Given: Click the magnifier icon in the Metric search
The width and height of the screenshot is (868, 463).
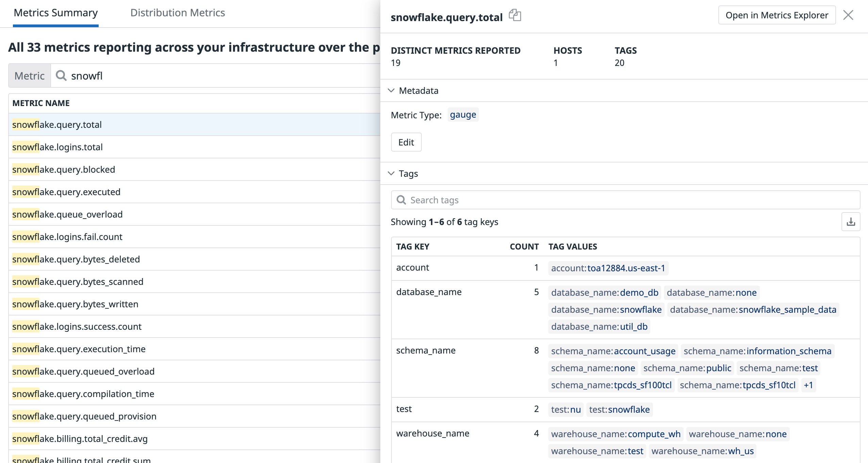Looking at the screenshot, I should (61, 75).
